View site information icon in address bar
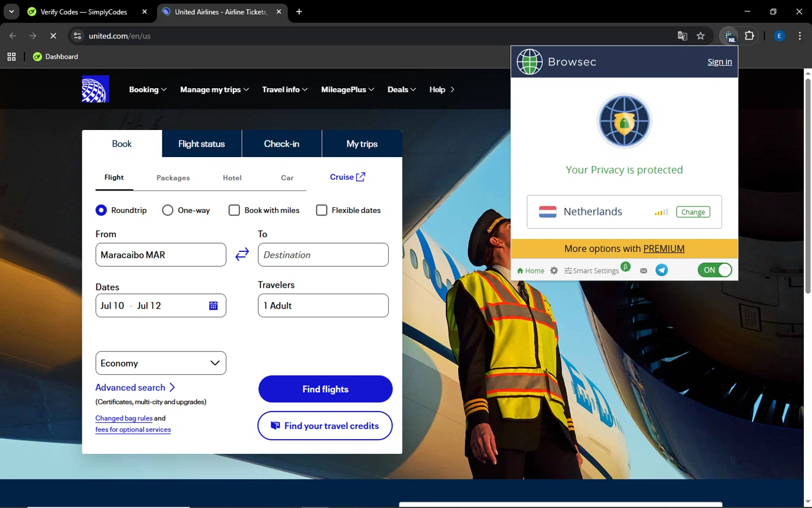 (x=77, y=36)
